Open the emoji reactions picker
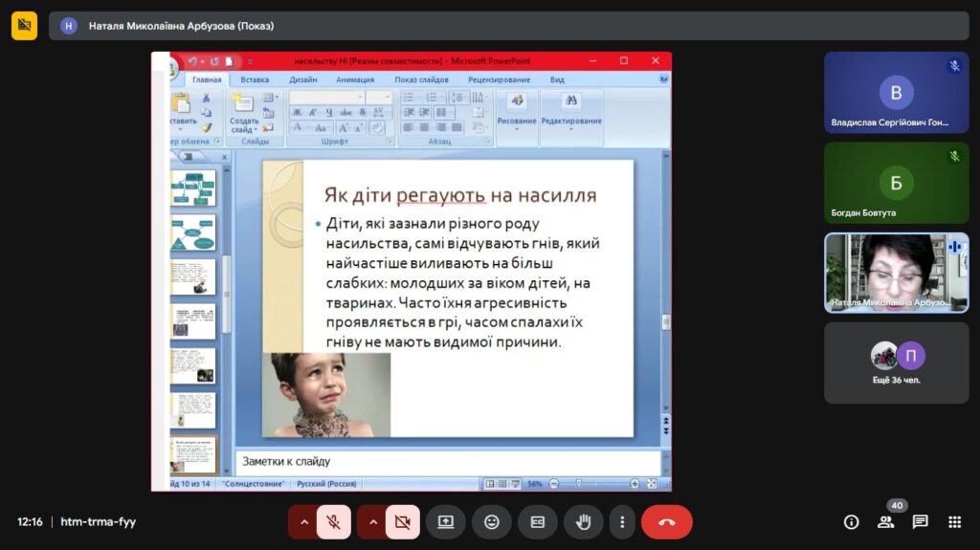 [492, 522]
